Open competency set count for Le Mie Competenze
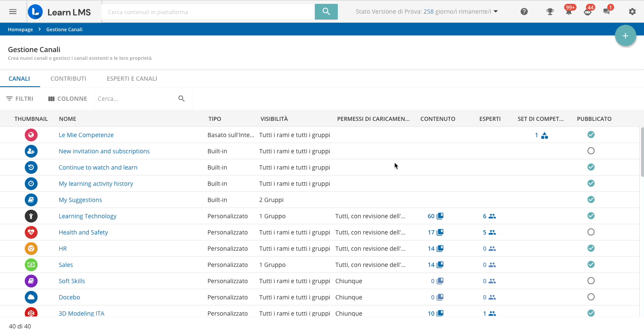The width and height of the screenshot is (644, 334). 542,135
